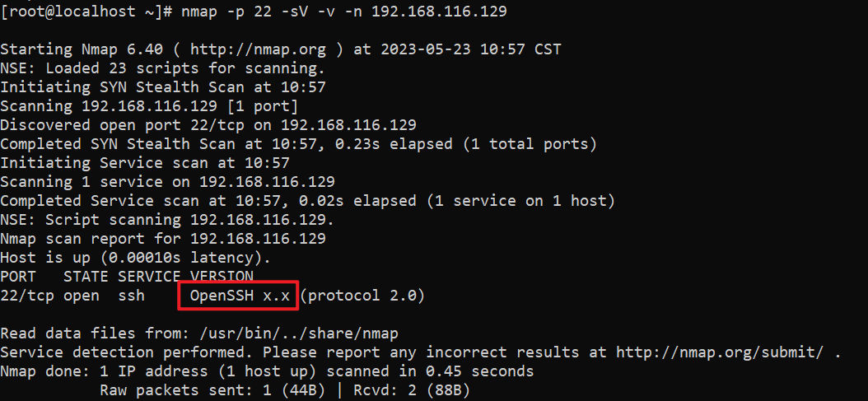Click the open state value in port row

click(x=82, y=296)
